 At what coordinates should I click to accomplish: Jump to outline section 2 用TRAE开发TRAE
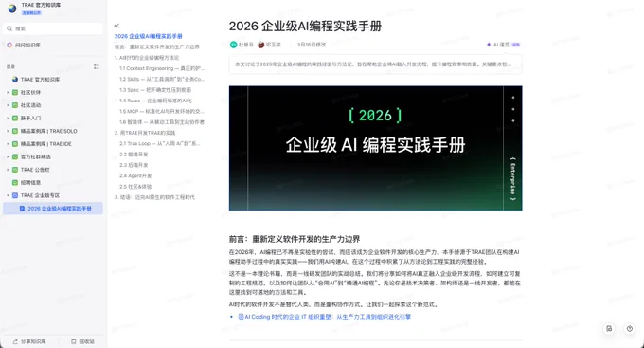point(145,133)
